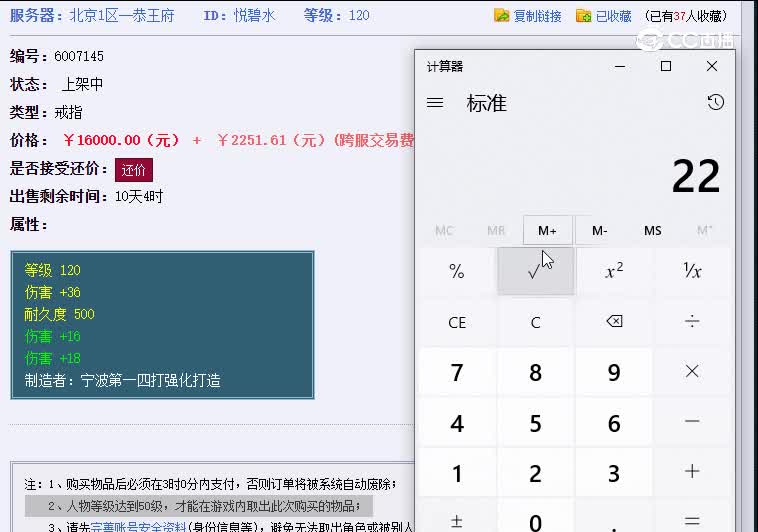
Task: Click the MR memory recall button
Action: [496, 231]
